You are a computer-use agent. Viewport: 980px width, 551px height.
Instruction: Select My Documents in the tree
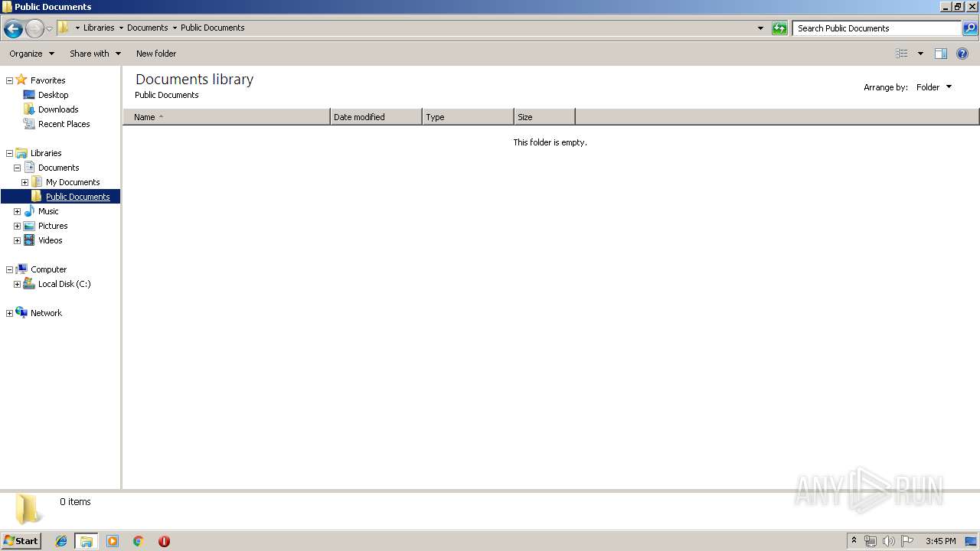[73, 182]
